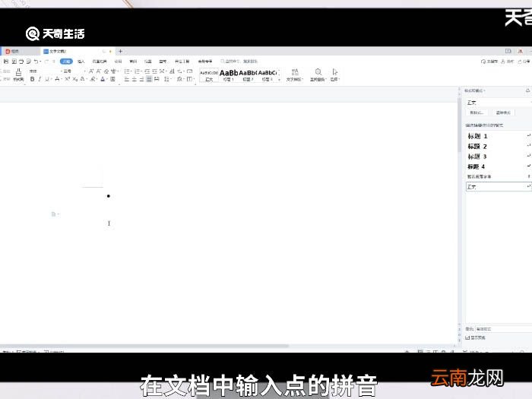Click the Superscript X² icon
532x399 pixels.
[x=67, y=79]
